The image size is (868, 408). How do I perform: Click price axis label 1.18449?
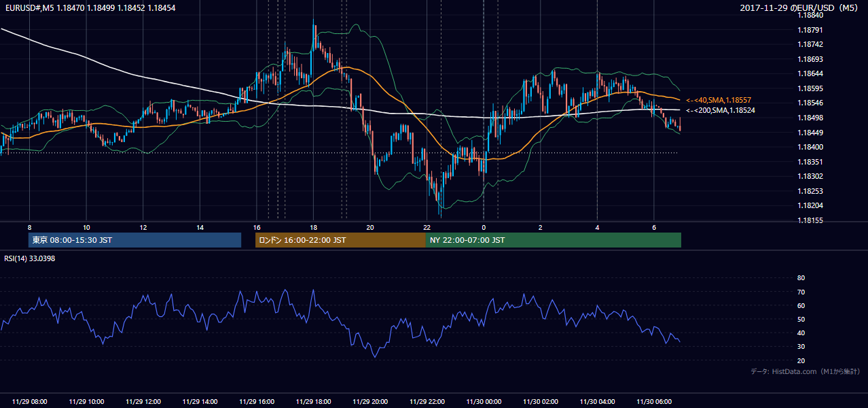[x=810, y=133]
